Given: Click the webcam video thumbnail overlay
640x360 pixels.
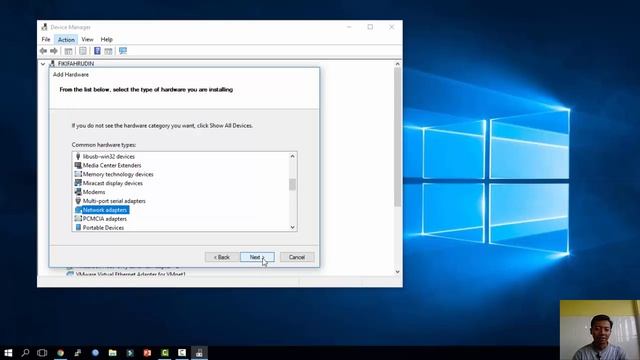Looking at the screenshot, I should 600,330.
